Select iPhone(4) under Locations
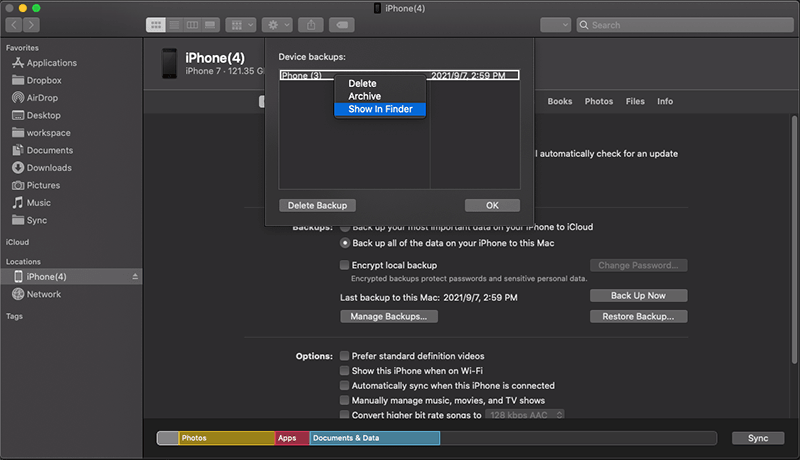 [71, 276]
